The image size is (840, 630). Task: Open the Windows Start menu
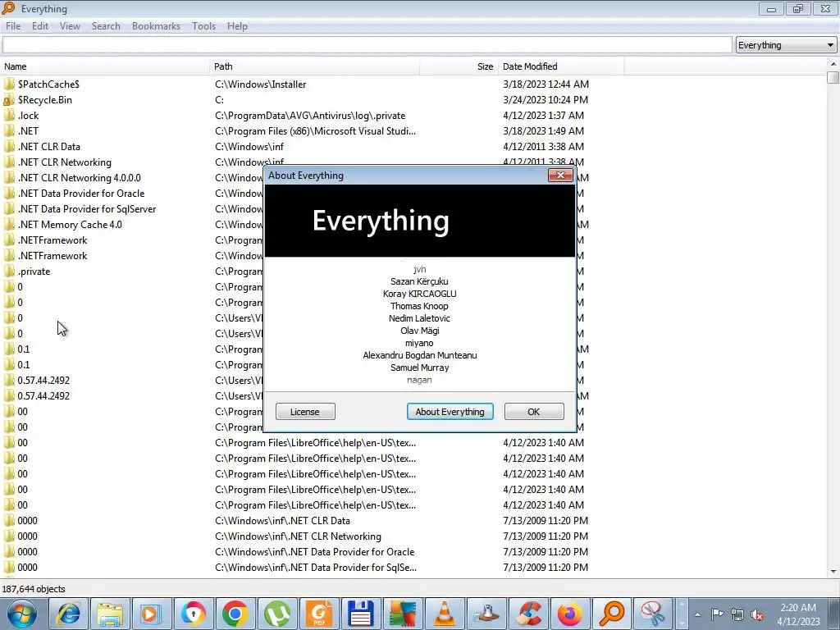click(x=22, y=614)
